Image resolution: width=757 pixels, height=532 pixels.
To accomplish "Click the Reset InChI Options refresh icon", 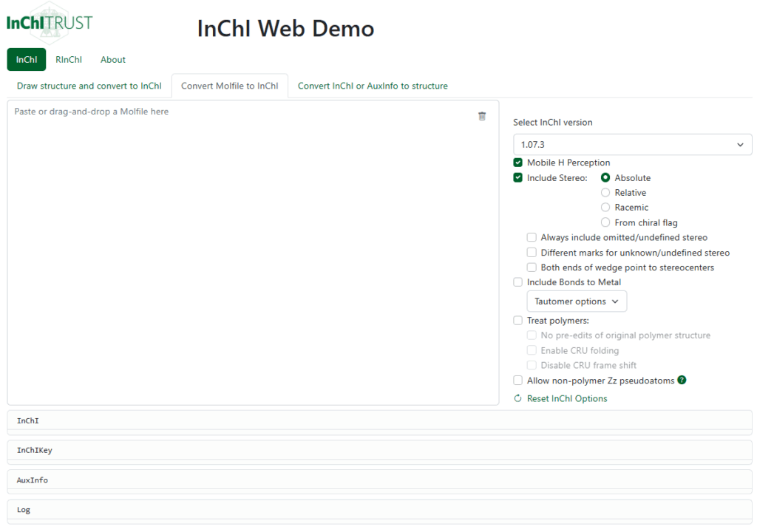I will coord(517,398).
